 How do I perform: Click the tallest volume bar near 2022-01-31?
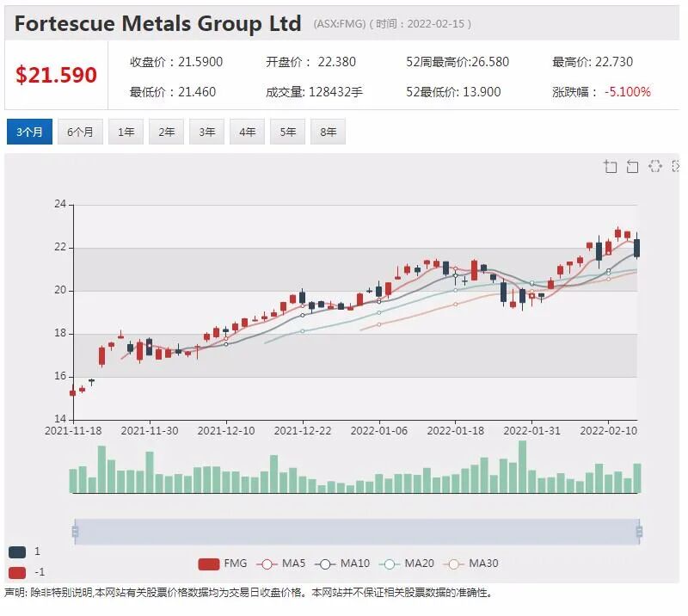[522, 466]
